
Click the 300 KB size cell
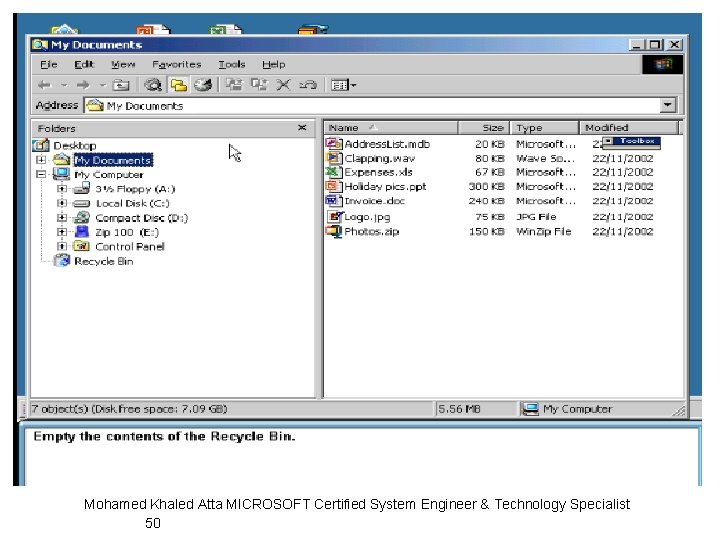[486, 186]
